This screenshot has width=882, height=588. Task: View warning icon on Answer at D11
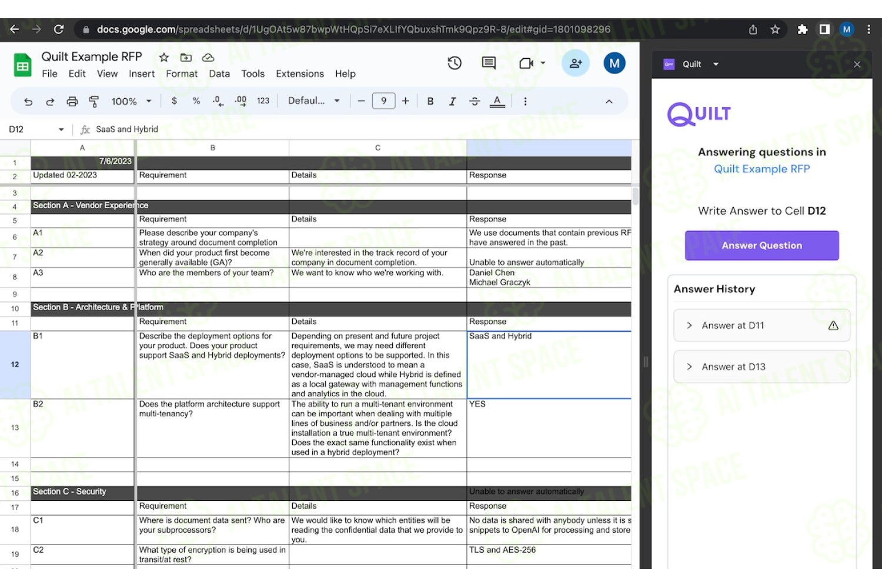833,325
